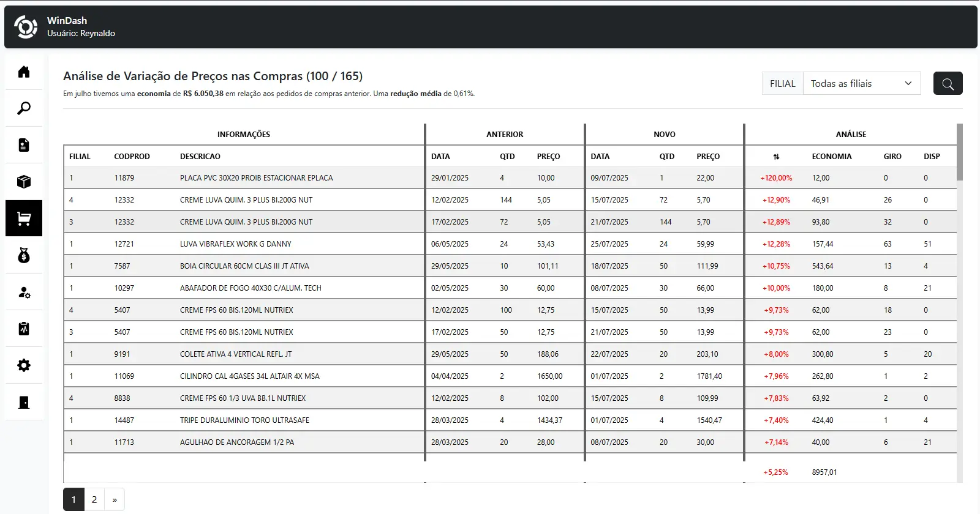This screenshot has height=514, width=980.
Task: Open the clipboard chart icon in sidebar
Action: [x=24, y=329]
